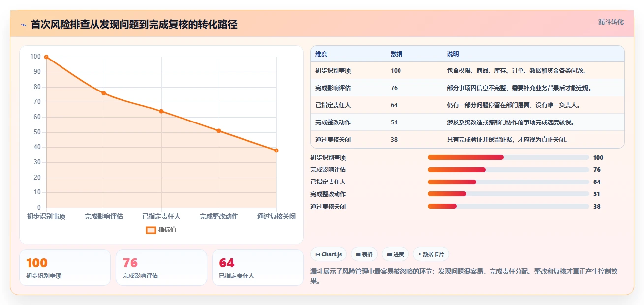Select table row cell 初步识别事项
644x305 pixels.
333,71
